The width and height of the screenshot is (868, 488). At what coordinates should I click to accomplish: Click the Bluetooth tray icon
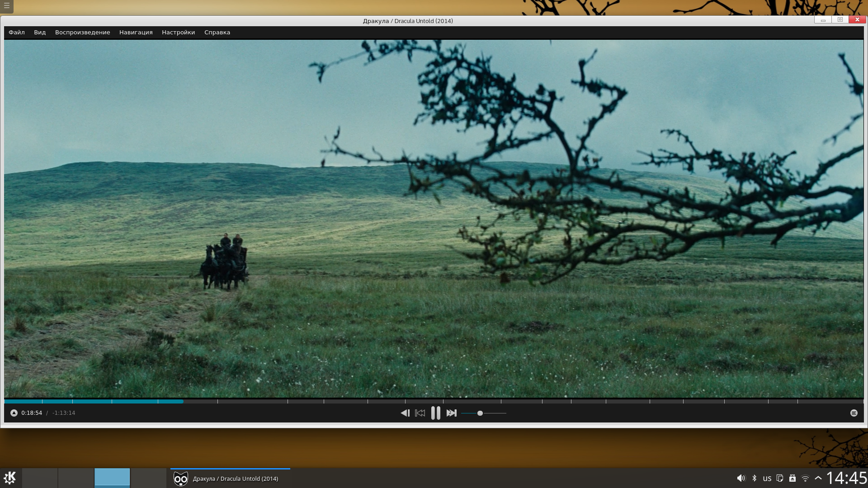(754, 478)
